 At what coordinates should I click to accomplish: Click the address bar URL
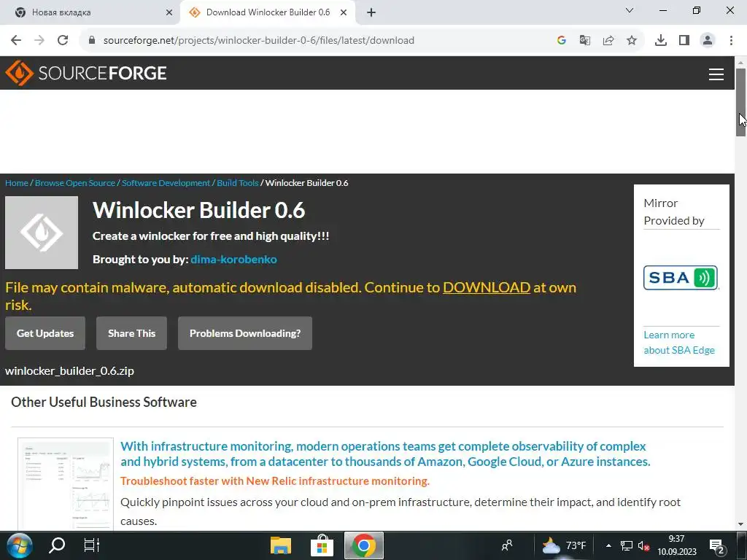259,41
